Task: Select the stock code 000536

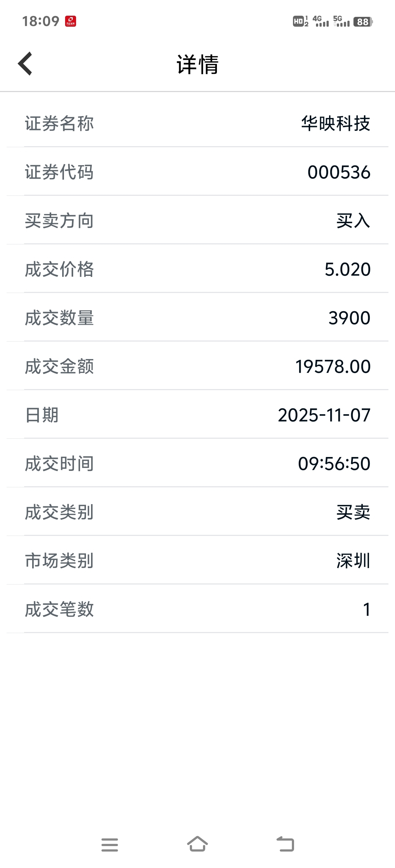Action: point(339,172)
